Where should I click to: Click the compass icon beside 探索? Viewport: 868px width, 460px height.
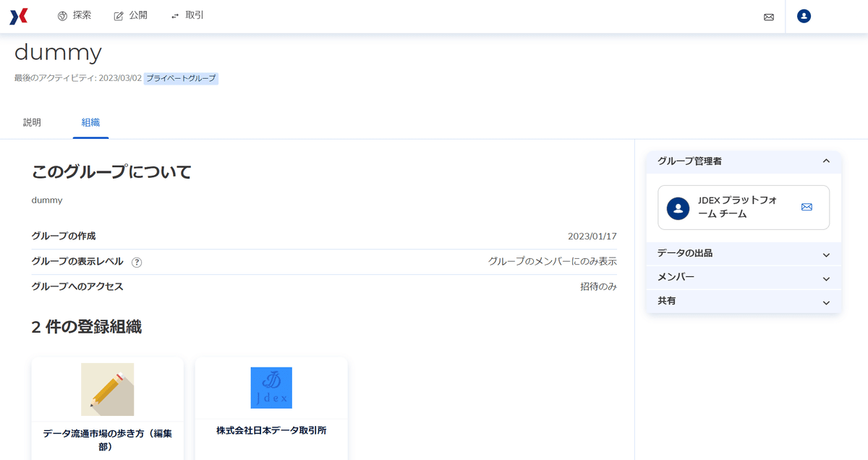pyautogui.click(x=62, y=16)
